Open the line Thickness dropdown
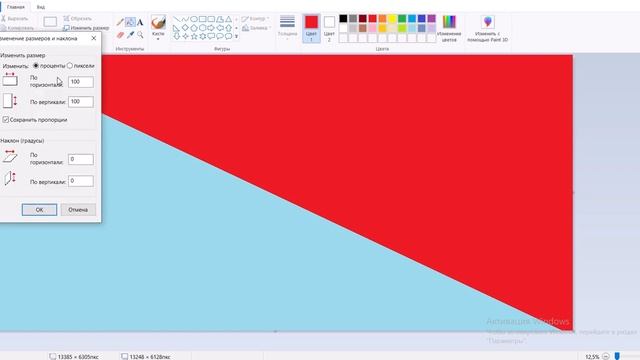Viewport: 640px width, 360px height. pos(287,27)
